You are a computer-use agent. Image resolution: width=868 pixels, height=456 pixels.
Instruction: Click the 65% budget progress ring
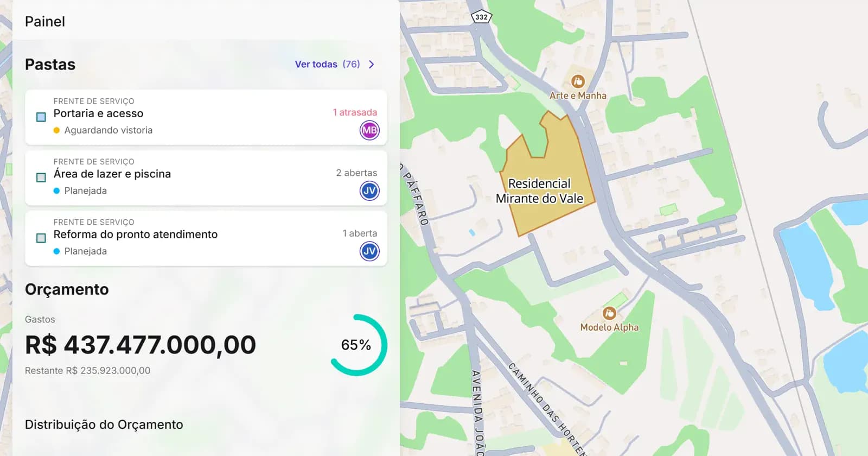pyautogui.click(x=359, y=345)
